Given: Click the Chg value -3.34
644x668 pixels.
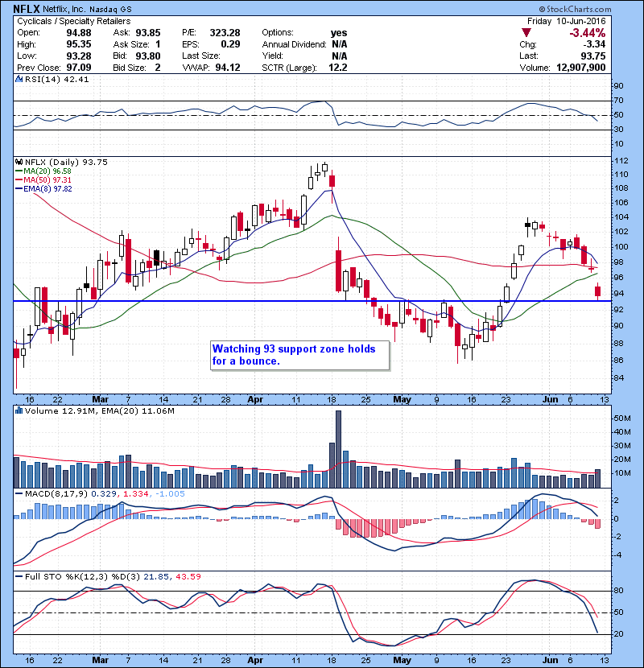Looking at the screenshot, I should click(594, 44).
